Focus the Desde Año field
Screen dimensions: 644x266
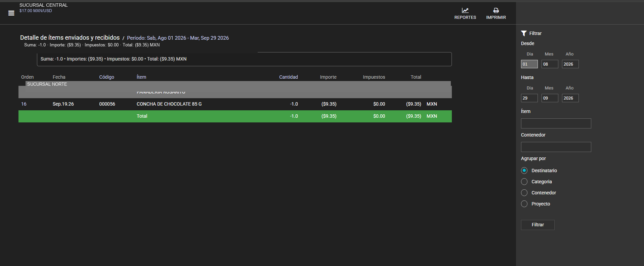(x=570, y=64)
